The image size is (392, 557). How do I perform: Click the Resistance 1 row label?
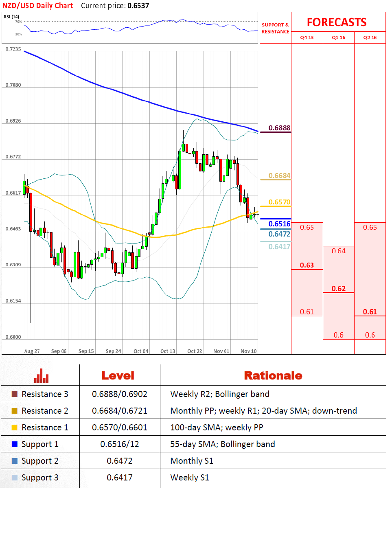45,428
